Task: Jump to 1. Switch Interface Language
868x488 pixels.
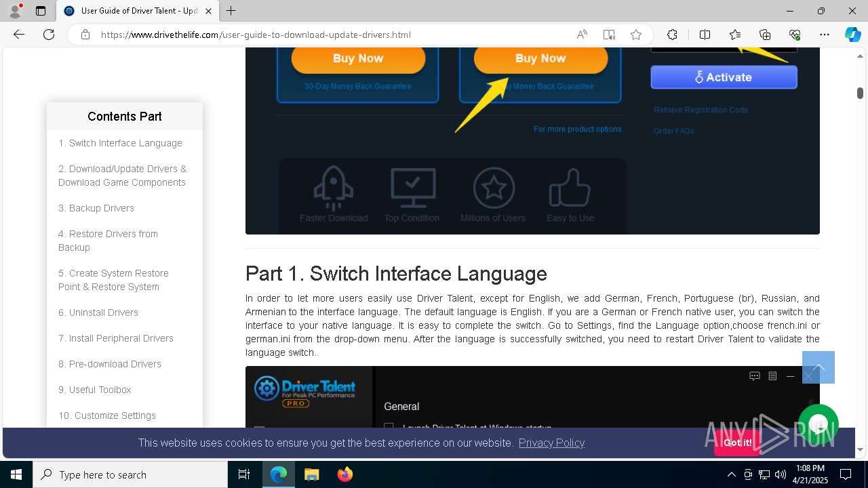Action: click(120, 143)
